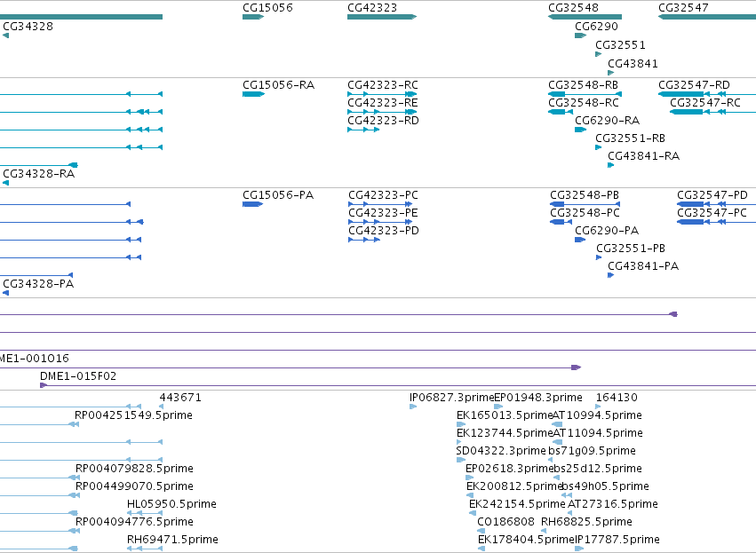Click the AT10994.5prime EST glyph
The image size is (756, 553).
click(x=557, y=425)
